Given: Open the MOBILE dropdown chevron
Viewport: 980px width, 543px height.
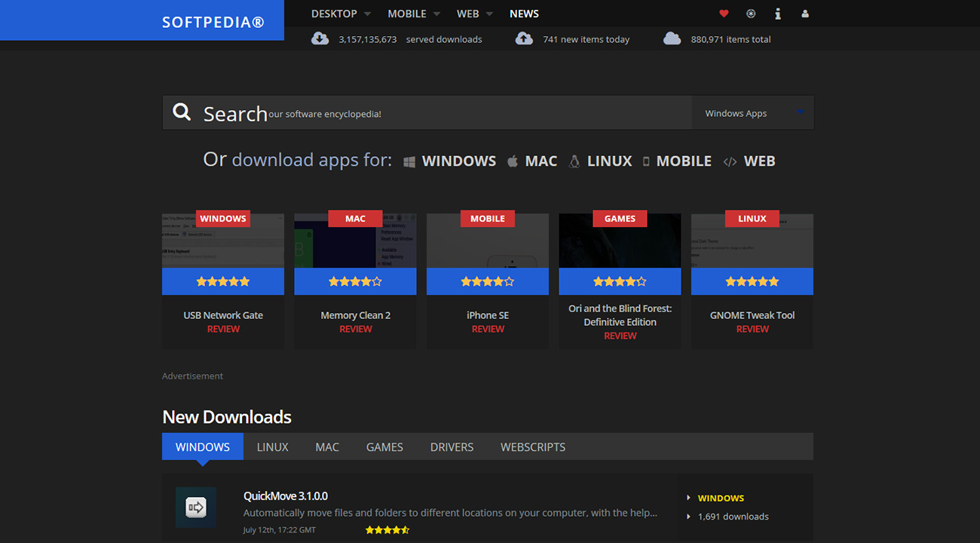Looking at the screenshot, I should pyautogui.click(x=436, y=14).
